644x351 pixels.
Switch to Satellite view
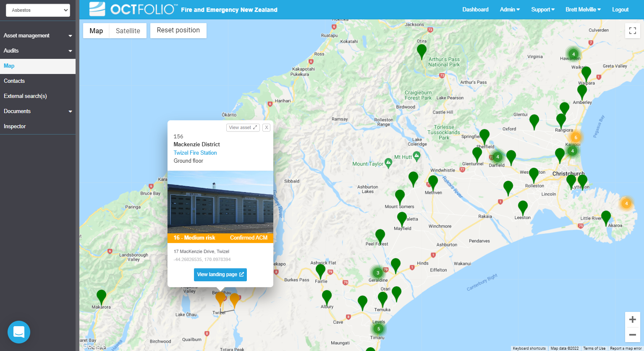[x=128, y=30]
